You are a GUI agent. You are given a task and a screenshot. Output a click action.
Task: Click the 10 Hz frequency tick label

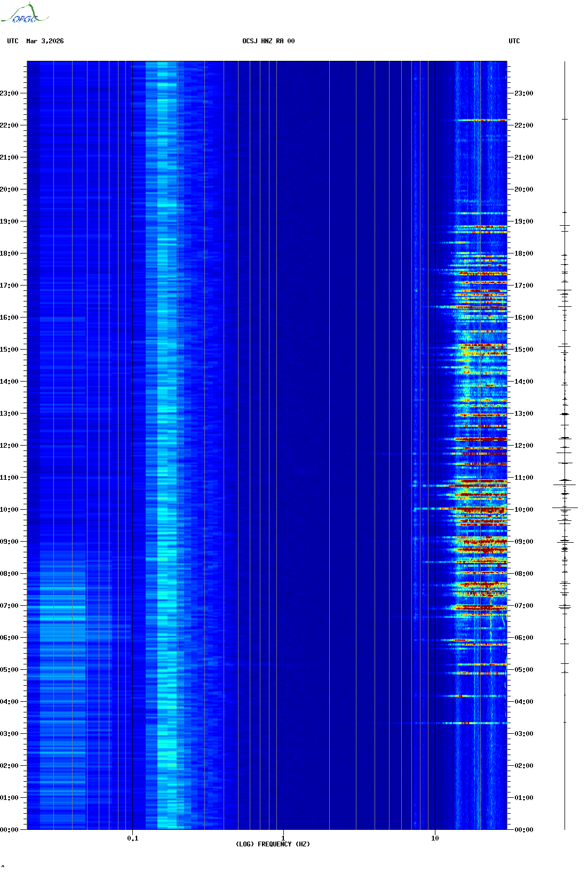pyautogui.click(x=435, y=838)
